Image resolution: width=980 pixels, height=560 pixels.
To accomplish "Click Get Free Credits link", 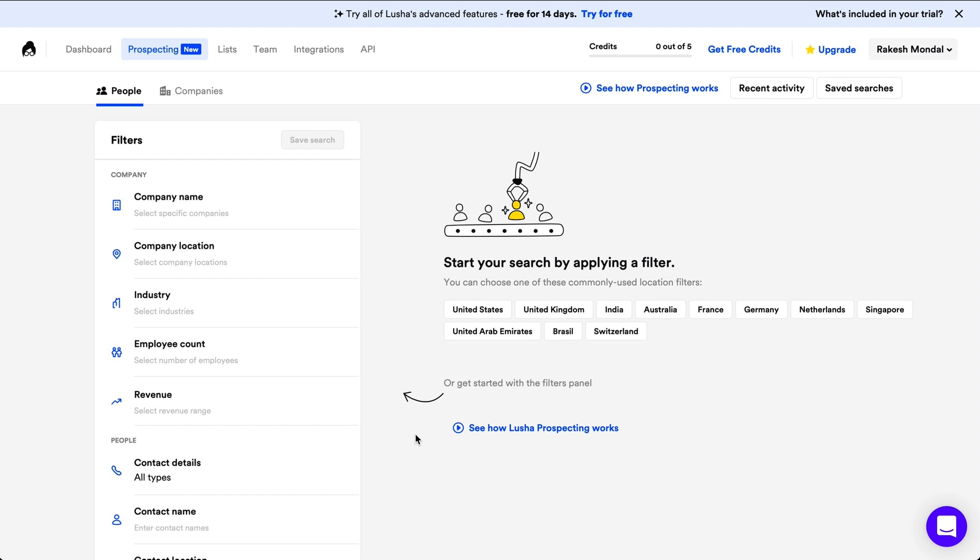I will (x=744, y=49).
